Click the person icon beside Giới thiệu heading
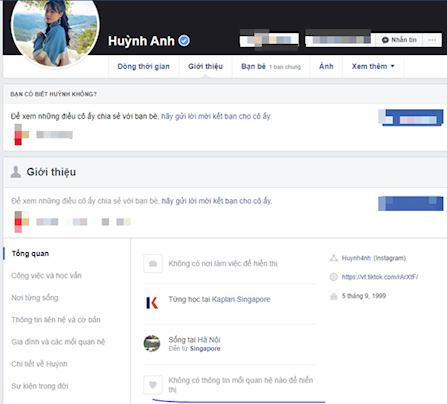Screen dimensions: 447x404 [16, 172]
